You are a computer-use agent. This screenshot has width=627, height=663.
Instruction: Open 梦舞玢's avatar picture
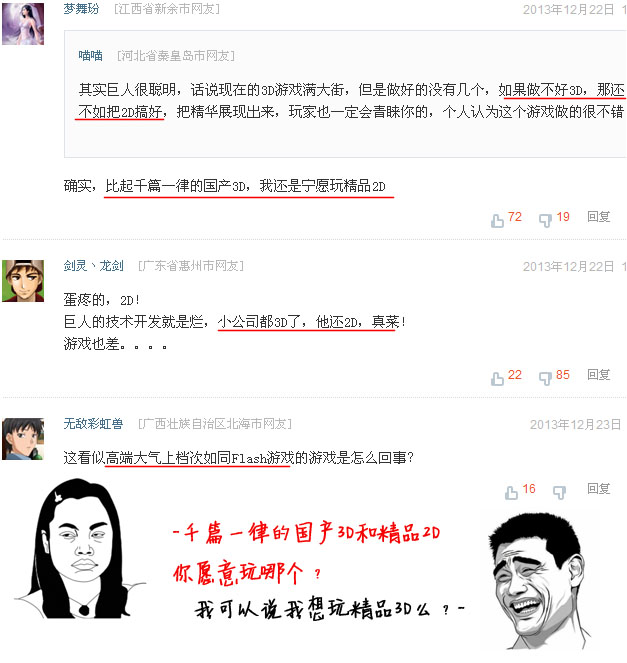23,24
